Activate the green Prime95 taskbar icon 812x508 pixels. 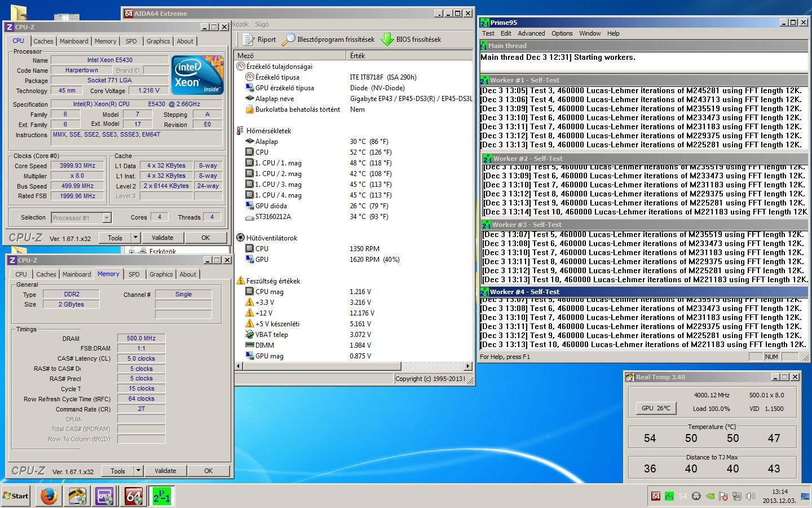[x=161, y=496]
